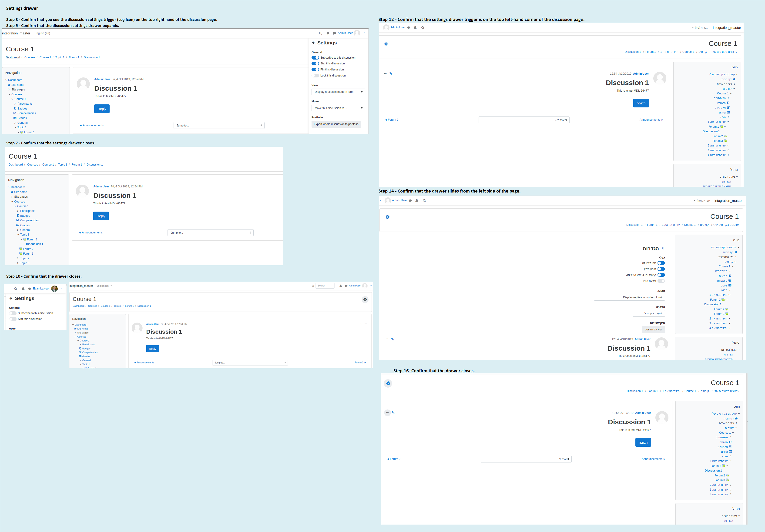The height and width of the screenshot is (532, 765).
Task: Open the three-dots post menu in Step 12 screenshot
Action: pyautogui.click(x=385, y=73)
